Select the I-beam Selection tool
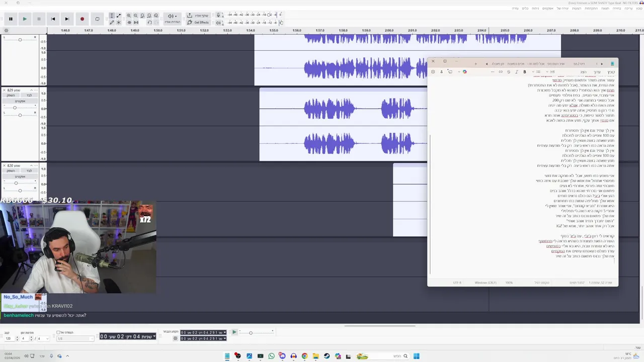This screenshot has width=644, height=362. point(112,16)
